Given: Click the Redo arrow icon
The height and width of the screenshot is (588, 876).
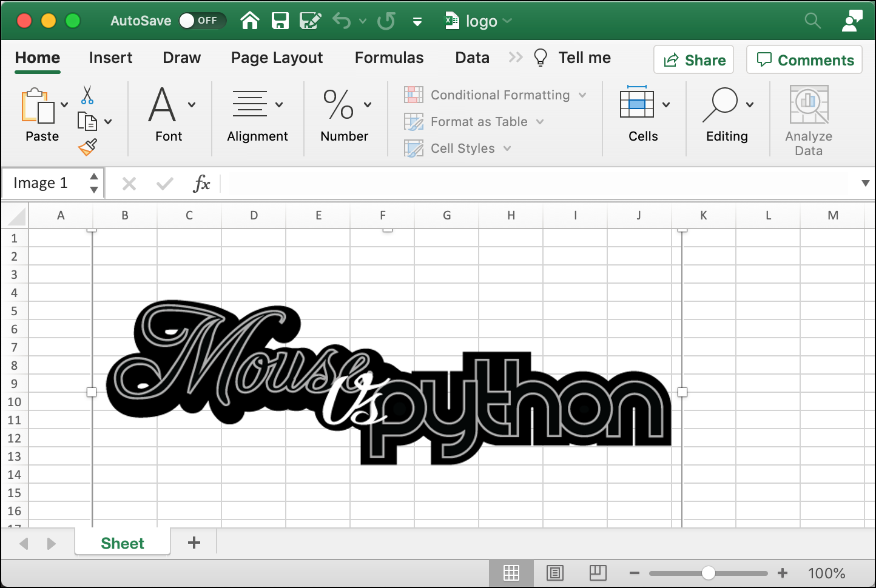Looking at the screenshot, I should click(386, 21).
